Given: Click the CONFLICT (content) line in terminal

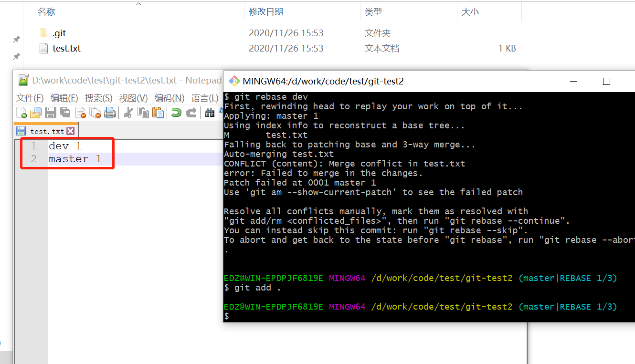Looking at the screenshot, I should [x=344, y=164].
